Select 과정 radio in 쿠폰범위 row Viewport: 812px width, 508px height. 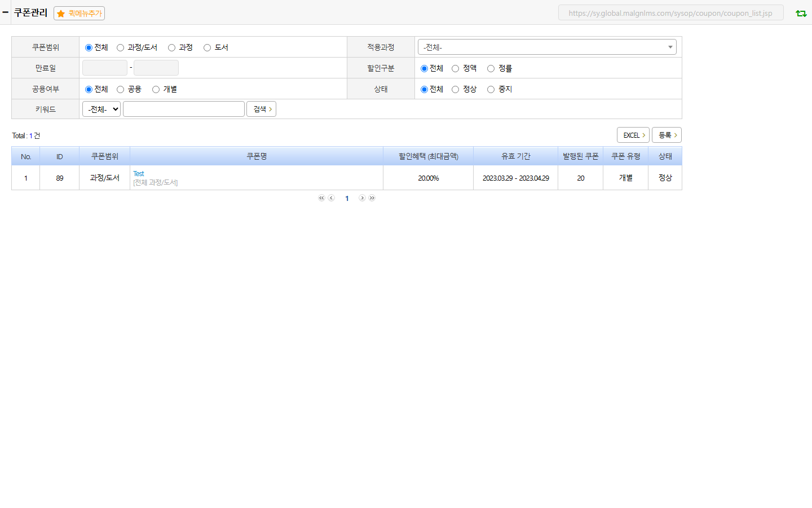pos(171,47)
